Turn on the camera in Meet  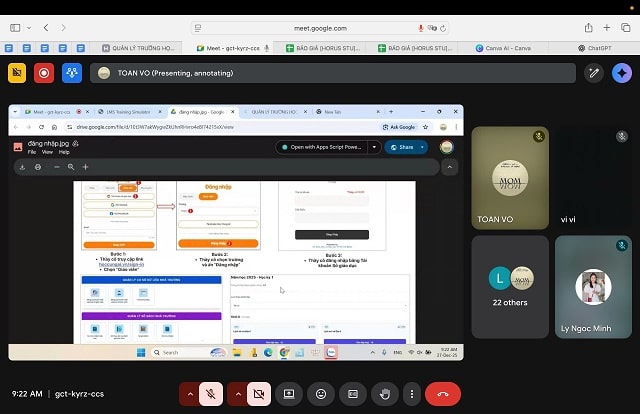257,394
